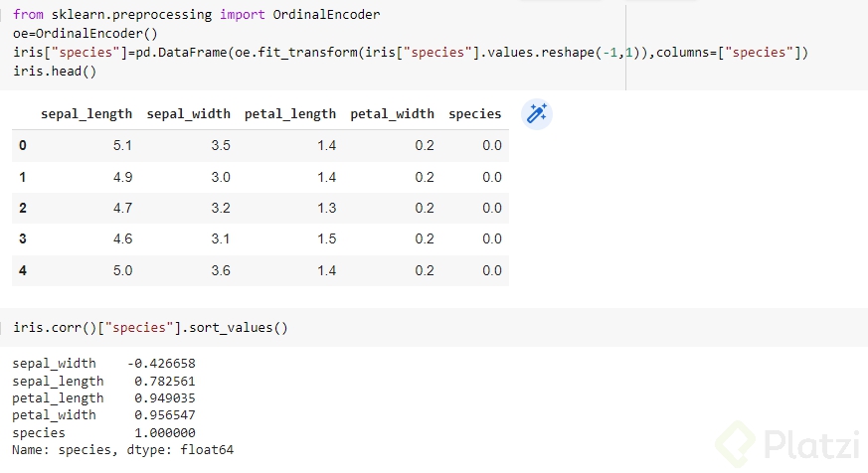
Task: Click the sepal_length column header
Action: [87, 114]
